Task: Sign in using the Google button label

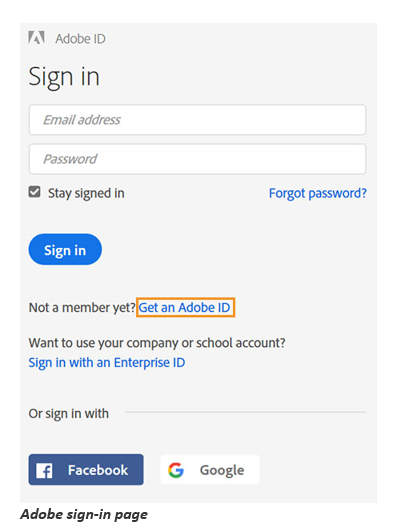Action: (x=222, y=470)
